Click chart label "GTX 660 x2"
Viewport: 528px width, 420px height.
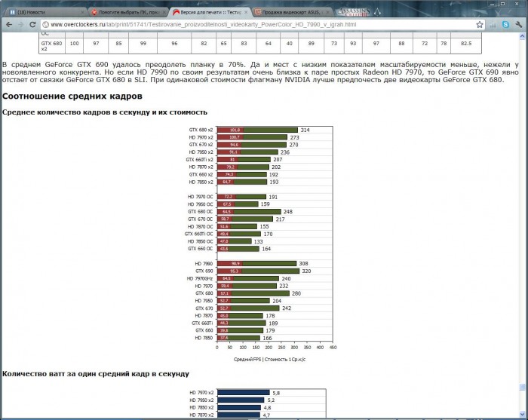201,175
